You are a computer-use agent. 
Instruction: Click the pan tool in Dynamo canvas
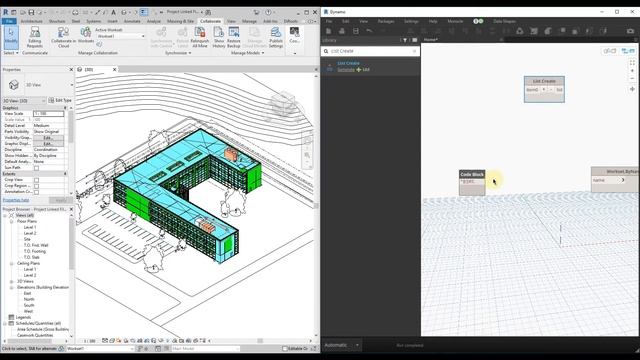click(x=632, y=89)
